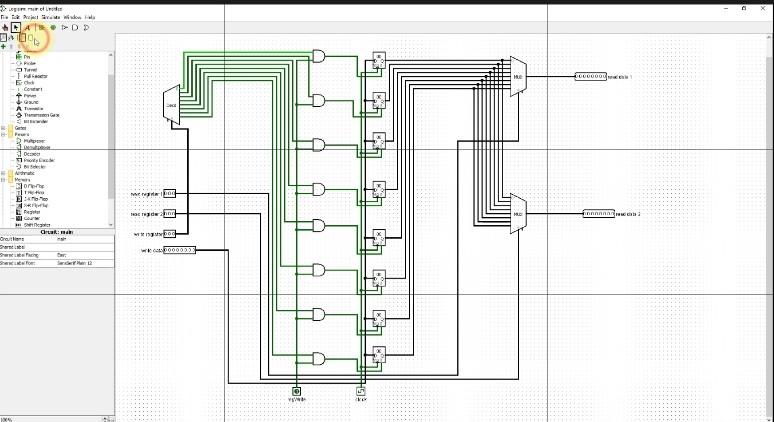Viewport: 774px width, 422px height.
Task: Select the Poke tool hand icon
Action: tap(5, 28)
